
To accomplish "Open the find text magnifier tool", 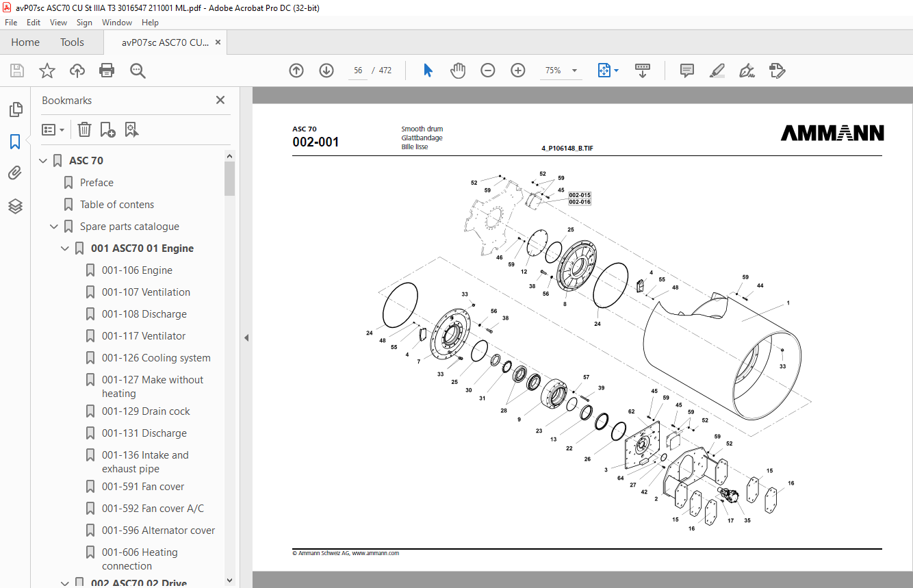I will 138,71.
